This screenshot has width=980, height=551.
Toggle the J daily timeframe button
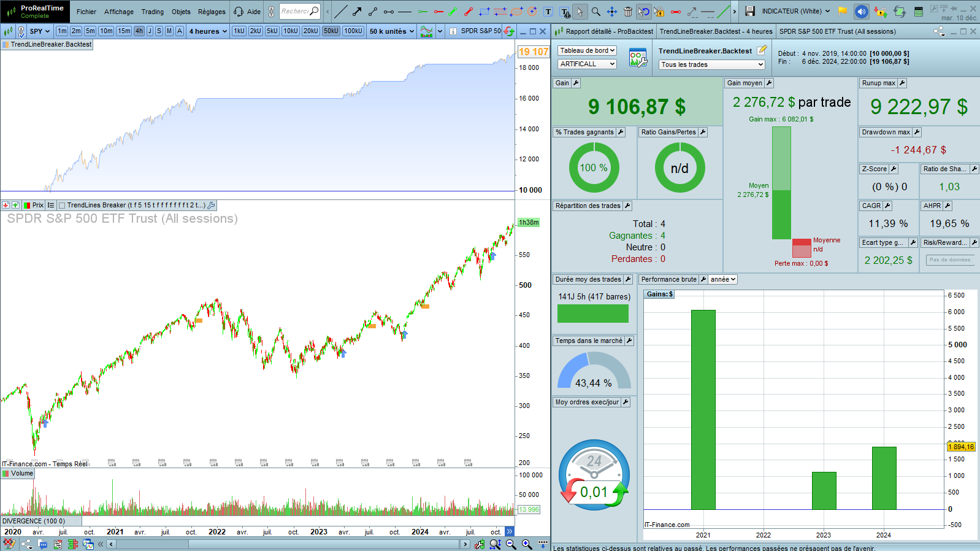150,31
